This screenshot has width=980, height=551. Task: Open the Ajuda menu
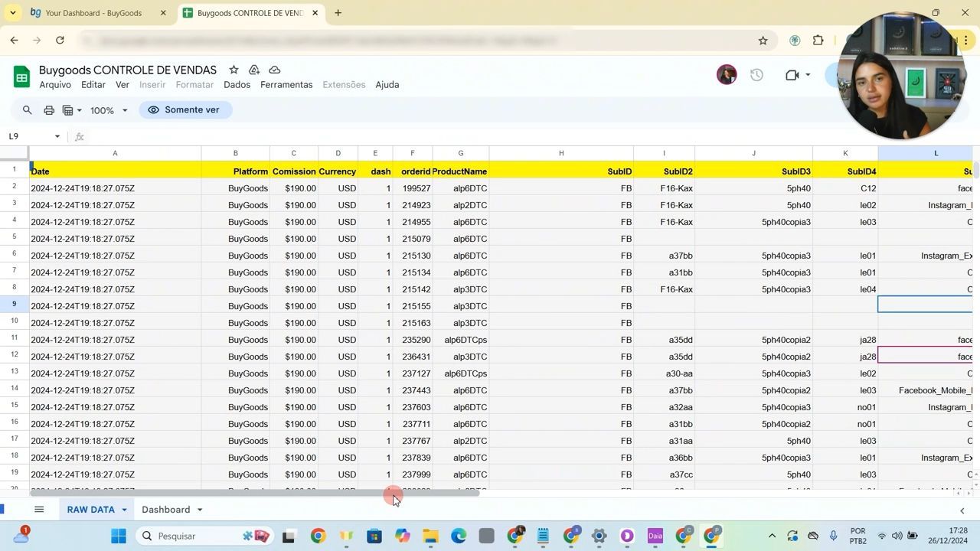coord(387,85)
